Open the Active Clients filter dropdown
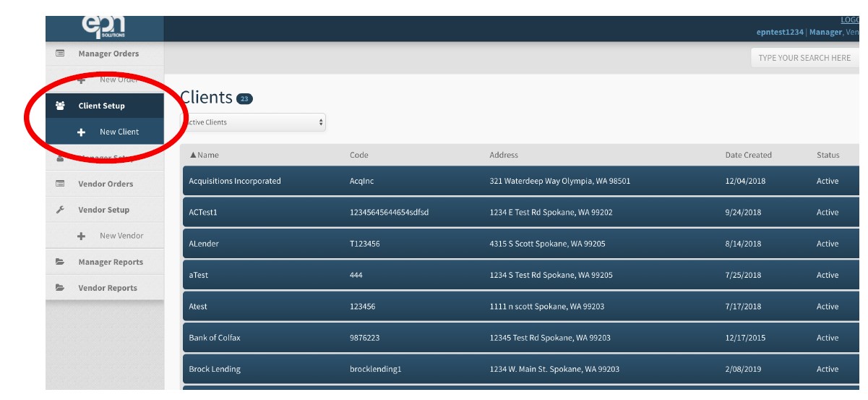This screenshot has height=400, width=868. click(253, 122)
